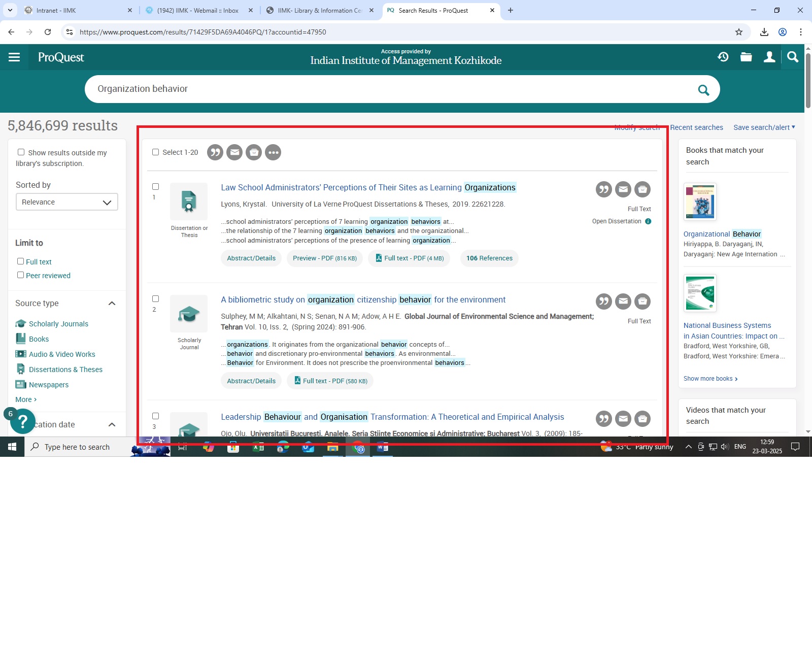The width and height of the screenshot is (812, 670).
Task: Open the Save search/alert dropdown
Action: 764,127
